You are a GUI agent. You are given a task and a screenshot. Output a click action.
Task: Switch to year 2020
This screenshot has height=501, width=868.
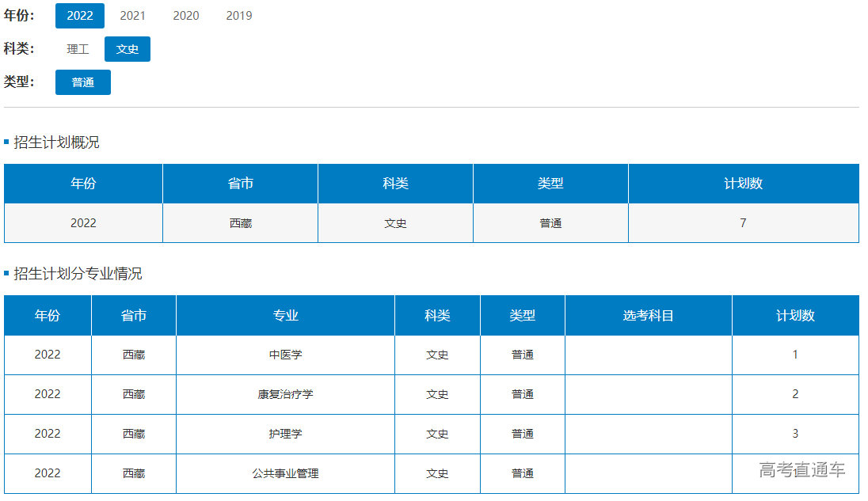tap(185, 16)
